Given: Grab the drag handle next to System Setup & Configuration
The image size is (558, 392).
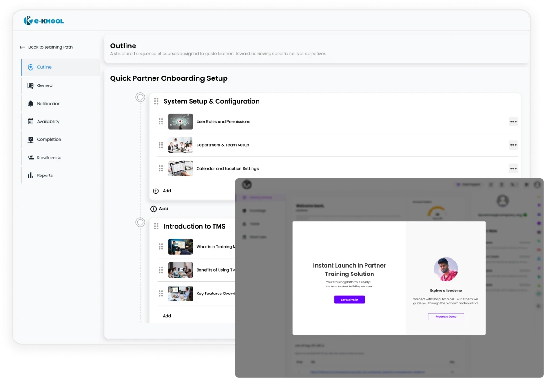Looking at the screenshot, I should pyautogui.click(x=156, y=101).
